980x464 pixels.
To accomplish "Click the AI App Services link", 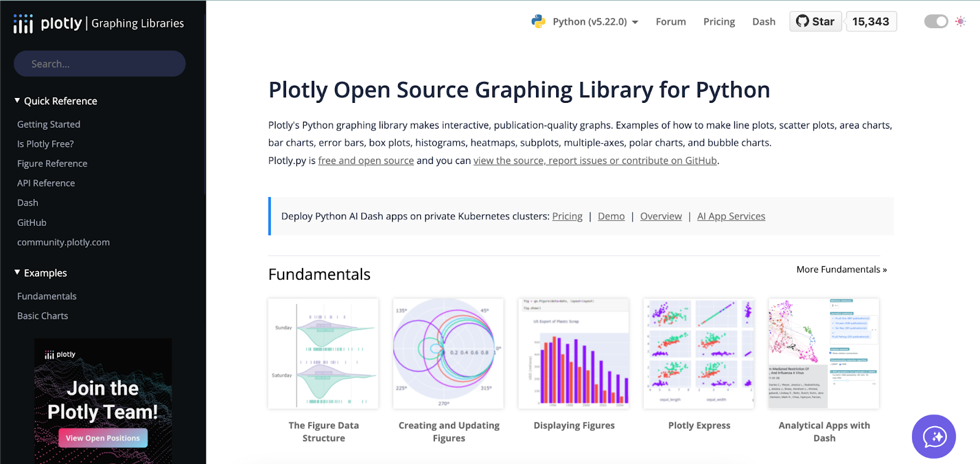I will click(731, 216).
